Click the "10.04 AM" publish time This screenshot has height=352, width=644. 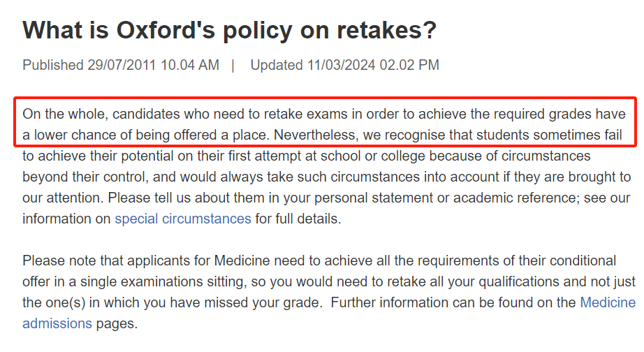pyautogui.click(x=190, y=66)
